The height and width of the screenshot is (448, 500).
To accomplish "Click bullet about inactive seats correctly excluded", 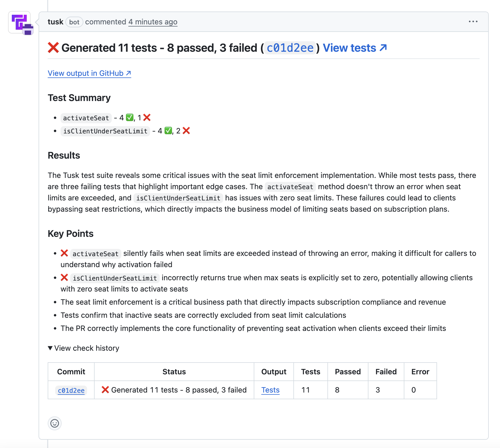I will 203,315.
